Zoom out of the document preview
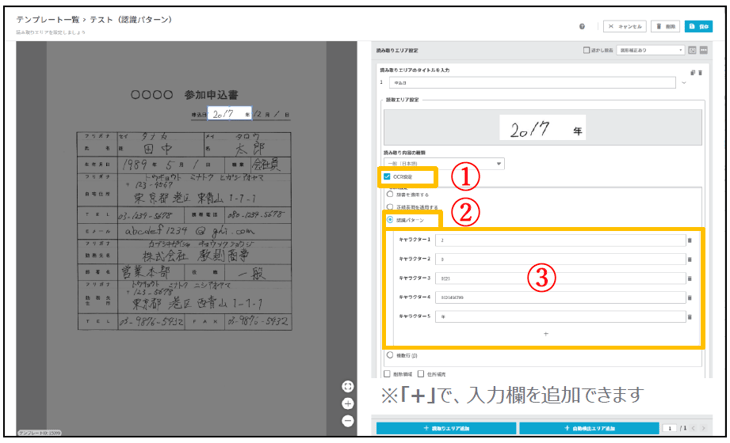The image size is (730, 443). click(347, 420)
